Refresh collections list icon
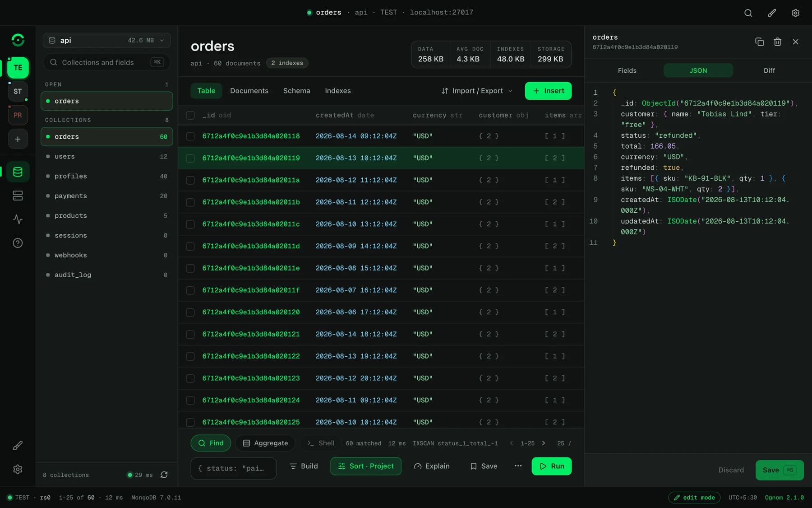The image size is (812, 508). [164, 475]
